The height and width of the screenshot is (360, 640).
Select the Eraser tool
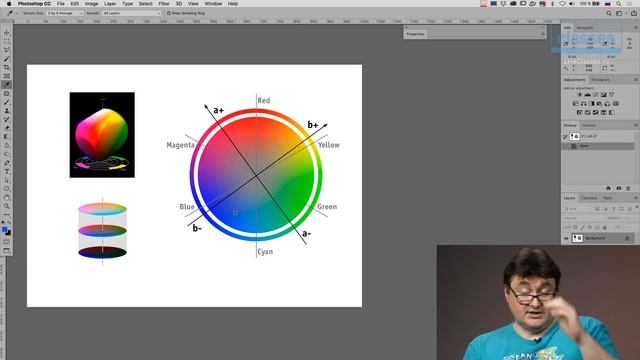pos(7,128)
